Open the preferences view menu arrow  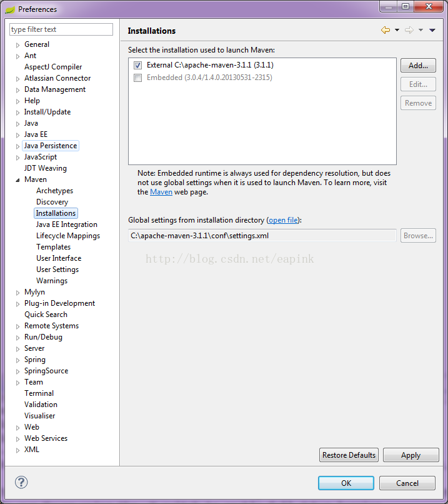coord(432,30)
